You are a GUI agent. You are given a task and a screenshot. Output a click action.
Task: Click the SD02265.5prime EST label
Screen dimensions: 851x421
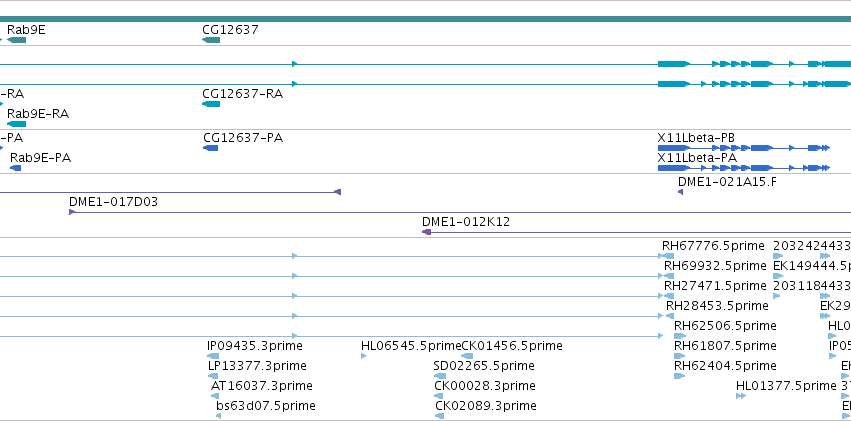tap(484, 366)
